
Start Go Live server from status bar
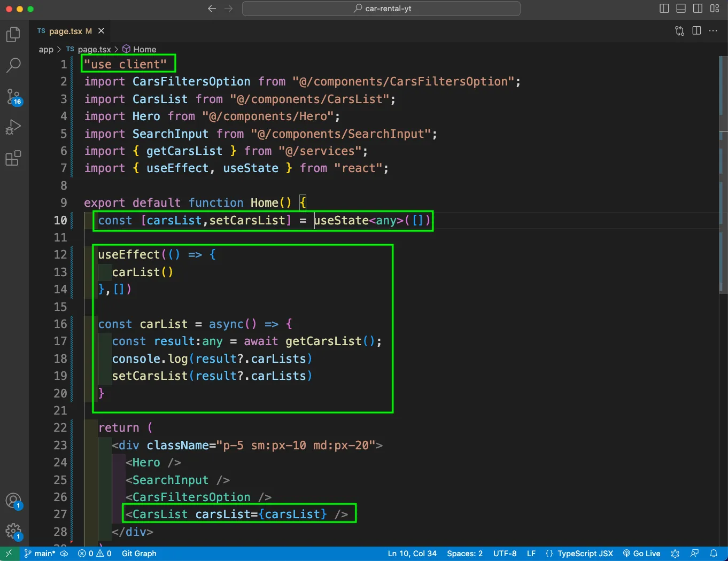click(641, 554)
